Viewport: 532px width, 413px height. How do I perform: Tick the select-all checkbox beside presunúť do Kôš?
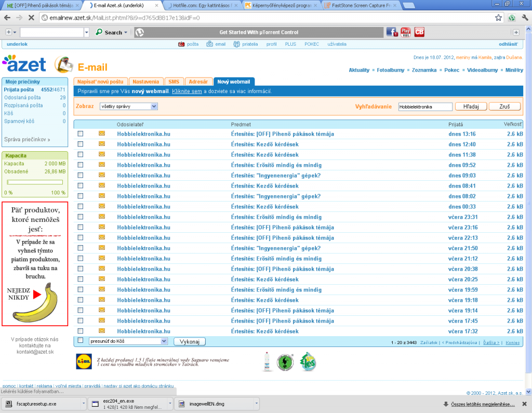pyautogui.click(x=81, y=340)
